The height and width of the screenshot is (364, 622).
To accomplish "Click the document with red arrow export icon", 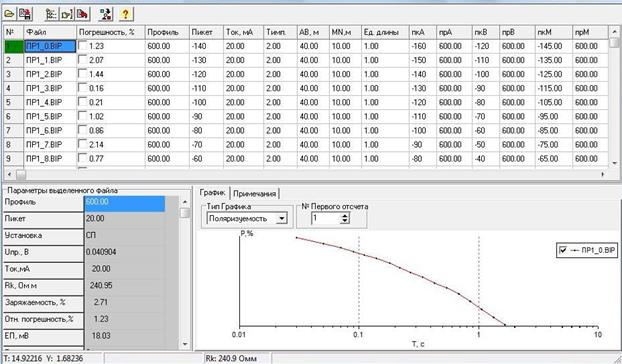I will 82,14.
